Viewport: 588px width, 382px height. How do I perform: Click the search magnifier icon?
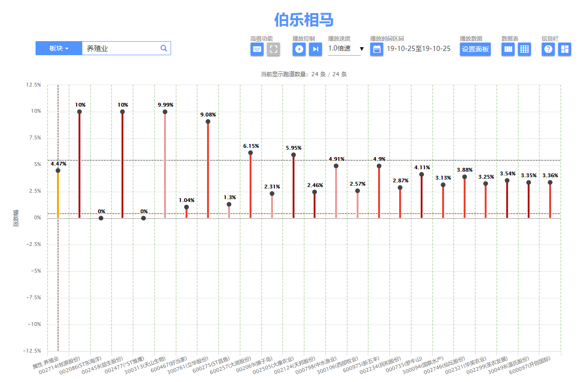click(x=164, y=48)
